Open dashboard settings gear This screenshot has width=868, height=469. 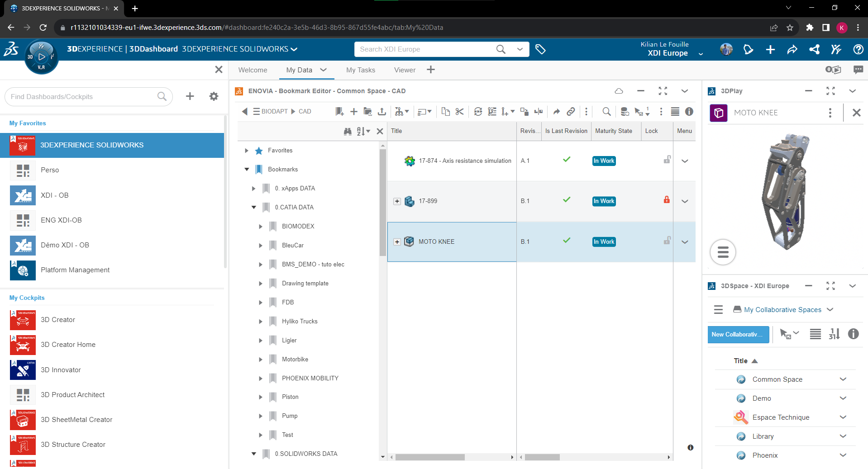(x=214, y=96)
